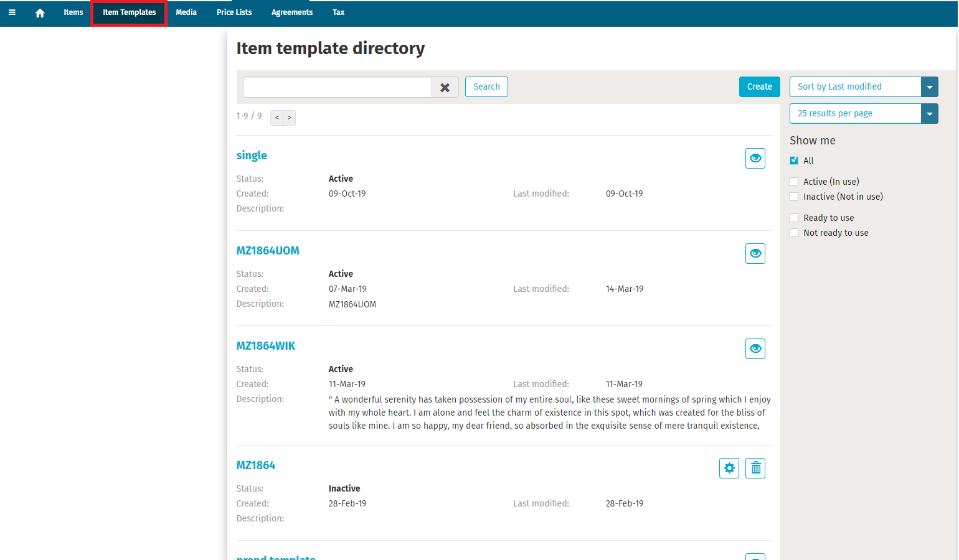This screenshot has height=560, width=959.
Task: Open the MZ1864WIK template link
Action: [265, 346]
